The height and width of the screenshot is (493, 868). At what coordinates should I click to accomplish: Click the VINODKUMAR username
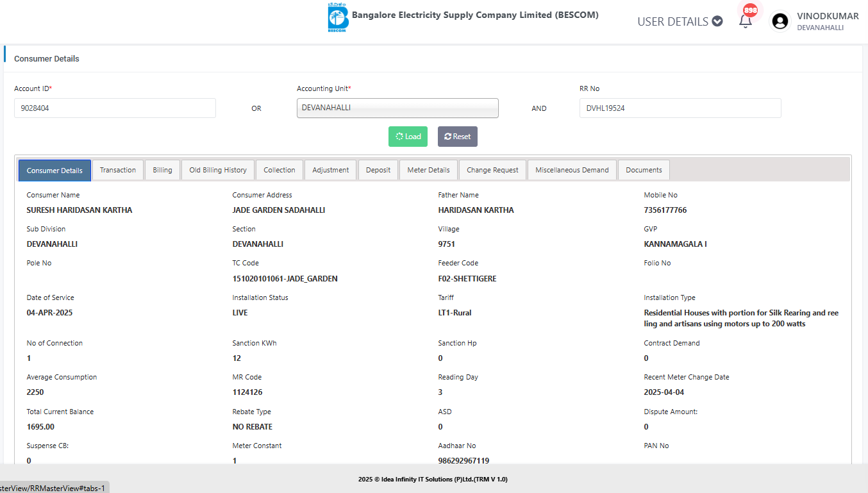(x=828, y=16)
